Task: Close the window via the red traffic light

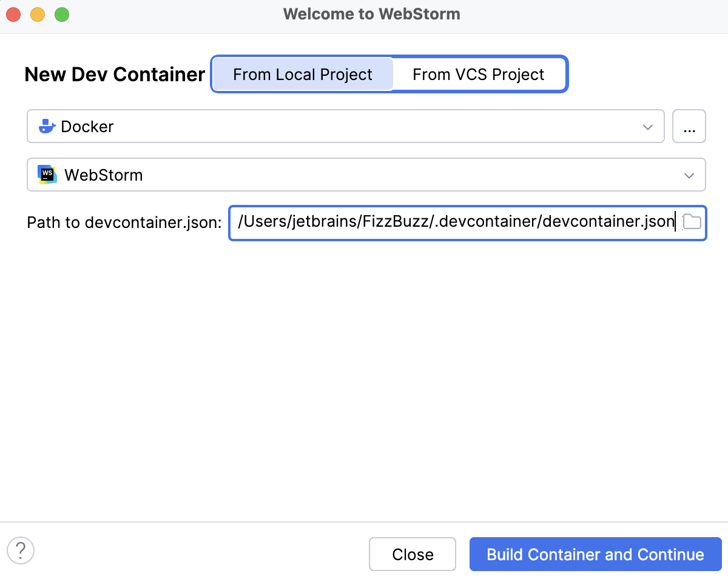Action: 13,14
